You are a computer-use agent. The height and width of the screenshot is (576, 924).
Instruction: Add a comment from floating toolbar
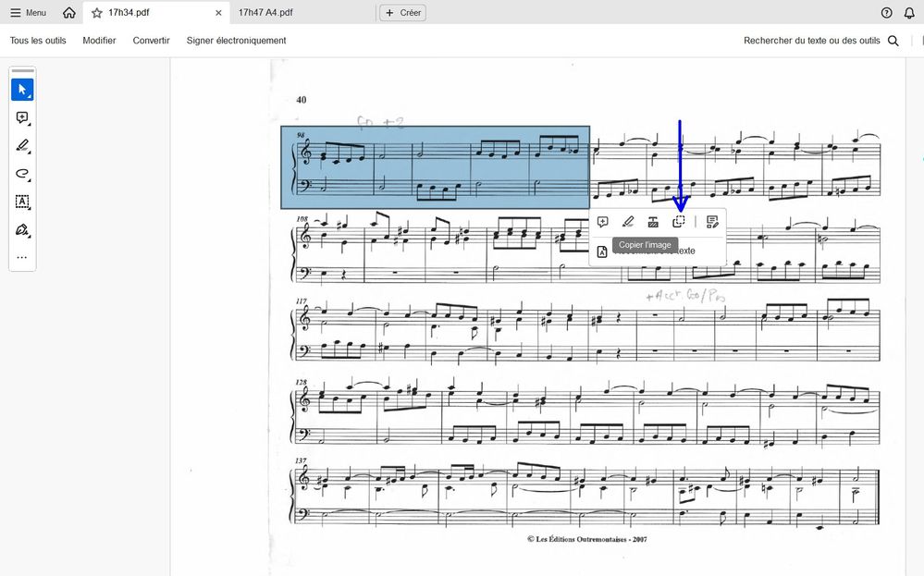point(602,222)
